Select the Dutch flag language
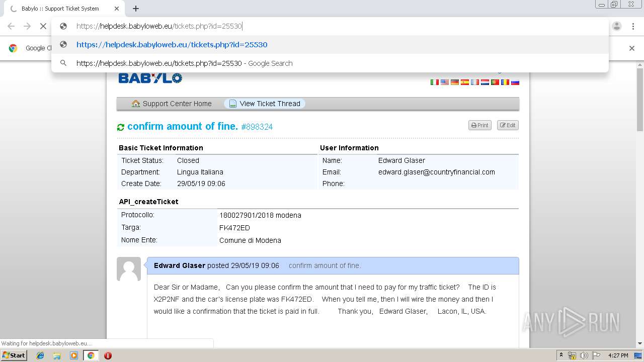 click(x=485, y=82)
